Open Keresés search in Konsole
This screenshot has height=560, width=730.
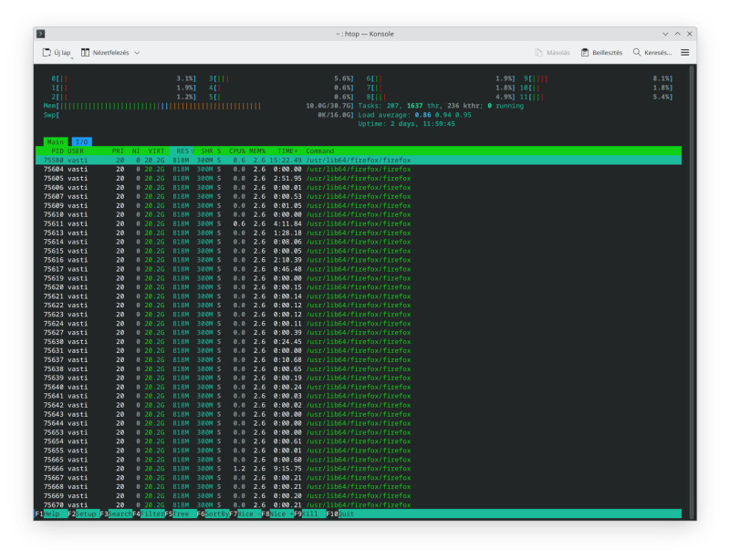(x=652, y=53)
